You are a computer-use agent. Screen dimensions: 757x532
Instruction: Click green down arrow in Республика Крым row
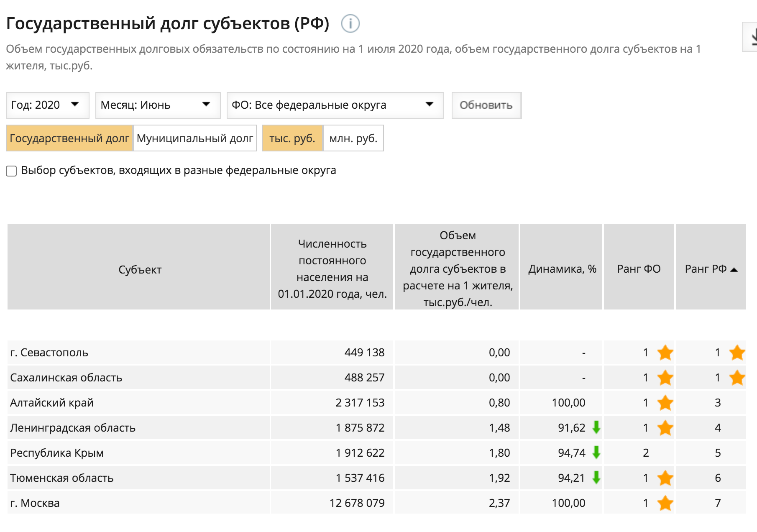(596, 453)
